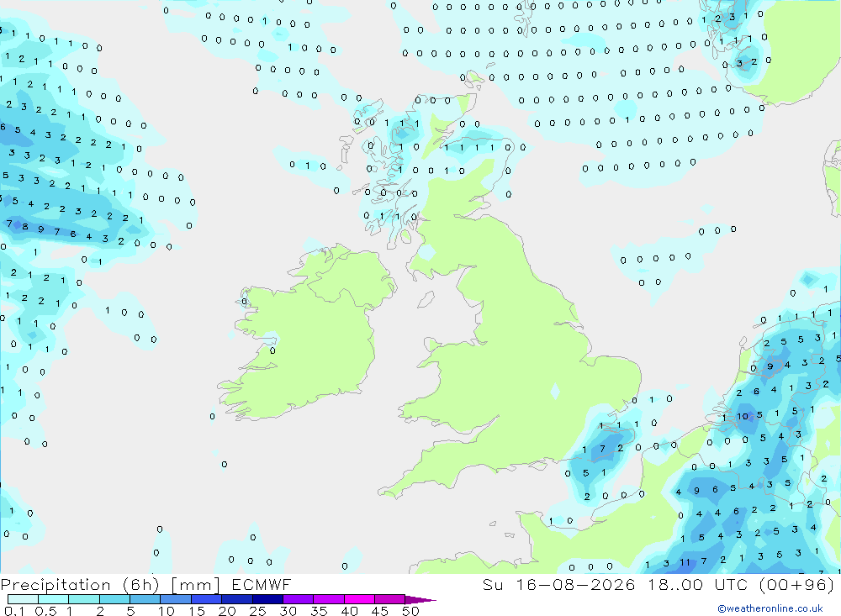Click the date 'Su 16-08-2026'

pyautogui.click(x=559, y=584)
